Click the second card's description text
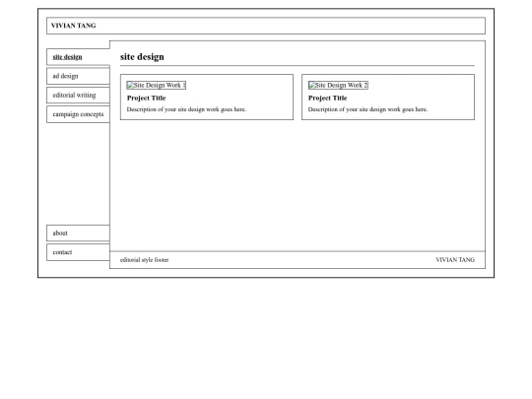Viewport: 532px width, 399px height. 367,109
